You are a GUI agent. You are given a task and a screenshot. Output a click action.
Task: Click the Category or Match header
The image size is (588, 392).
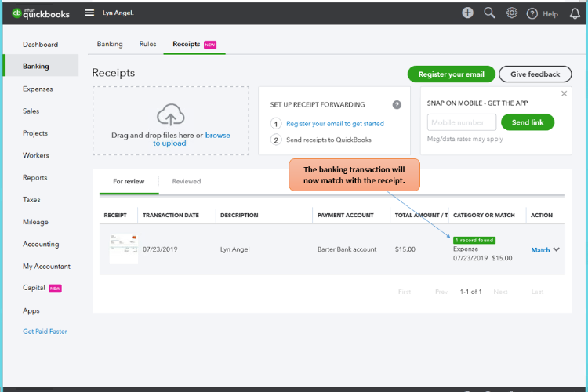click(x=484, y=216)
